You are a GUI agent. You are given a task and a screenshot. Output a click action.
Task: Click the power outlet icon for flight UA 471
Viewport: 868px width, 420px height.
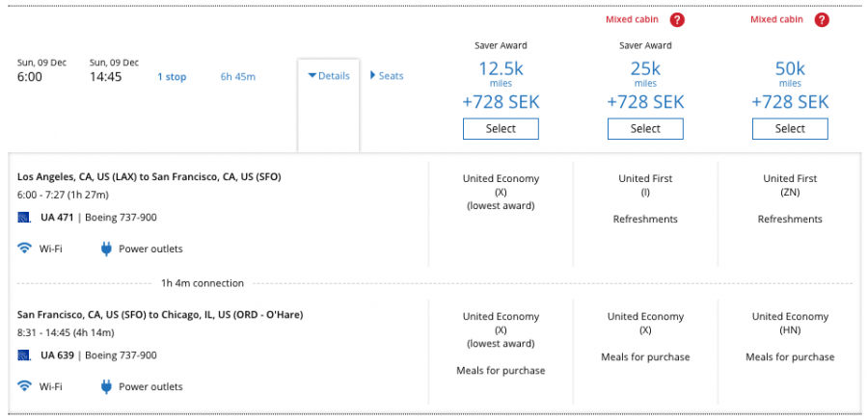click(x=106, y=249)
